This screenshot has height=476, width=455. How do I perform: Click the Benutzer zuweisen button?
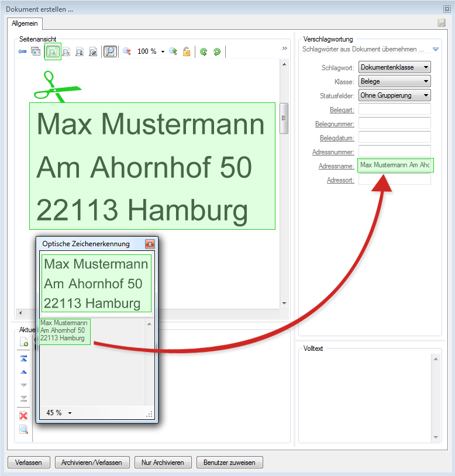coord(229,463)
